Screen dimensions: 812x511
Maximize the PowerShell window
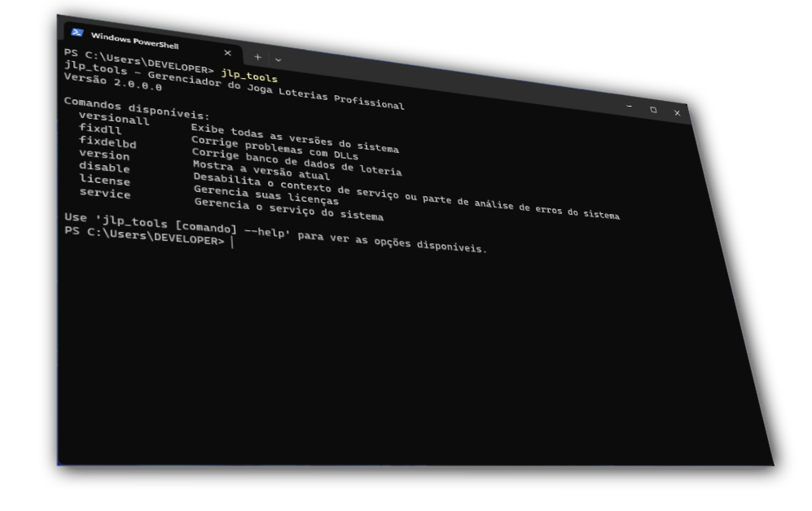(x=653, y=110)
